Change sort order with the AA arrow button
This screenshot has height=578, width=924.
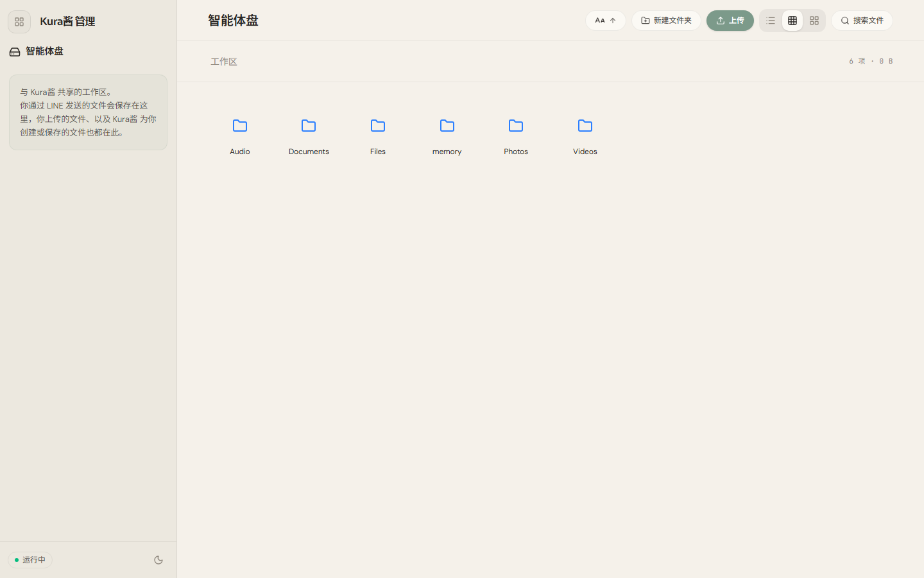point(606,21)
